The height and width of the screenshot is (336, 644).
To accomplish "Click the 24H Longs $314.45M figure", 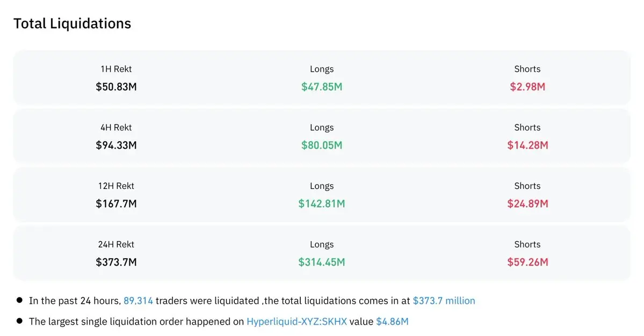I will coord(322,262).
